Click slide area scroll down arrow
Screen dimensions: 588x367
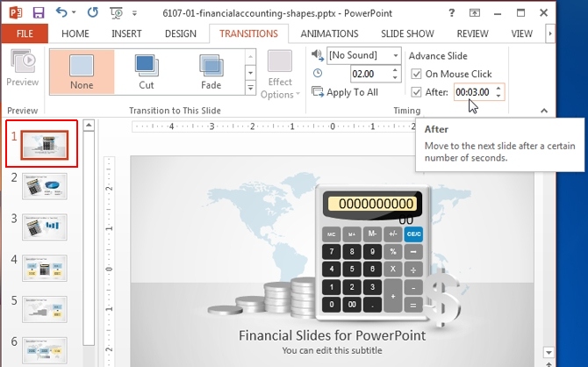[549, 353]
